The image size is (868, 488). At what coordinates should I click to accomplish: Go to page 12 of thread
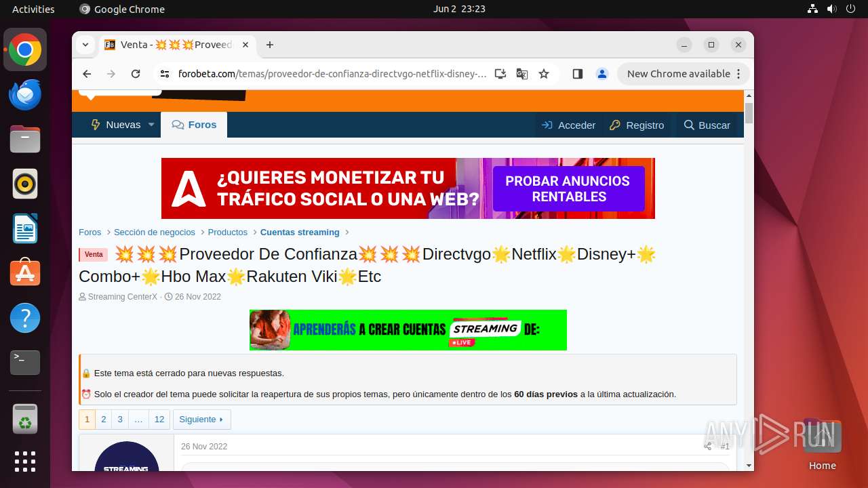[x=159, y=420]
